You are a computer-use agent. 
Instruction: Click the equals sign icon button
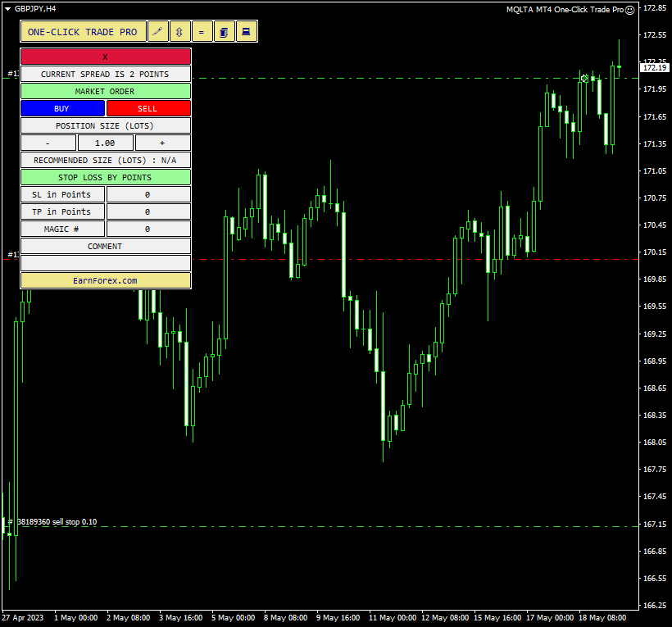(202, 32)
